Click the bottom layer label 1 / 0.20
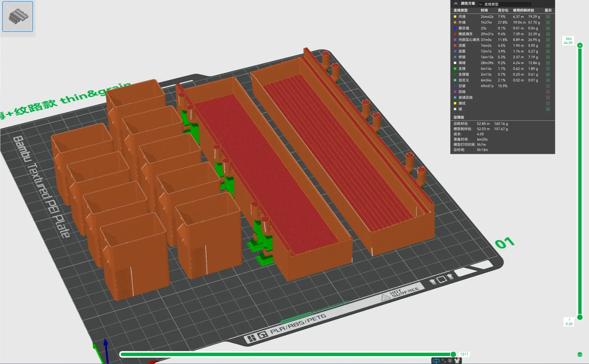 click(569, 322)
